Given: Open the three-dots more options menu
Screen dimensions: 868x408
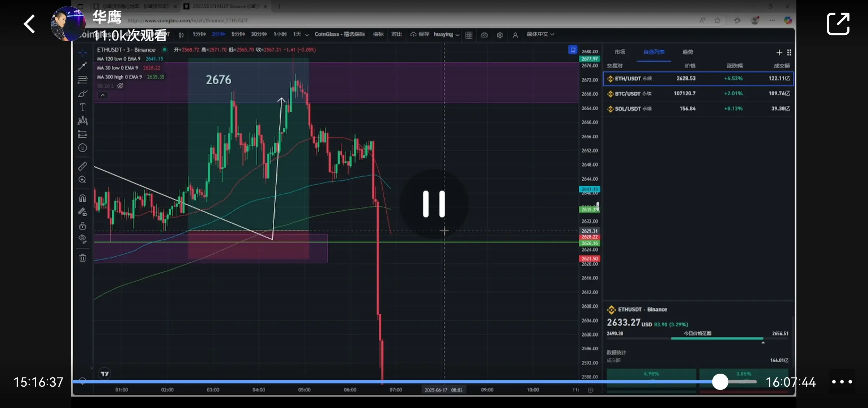Looking at the screenshot, I should (x=842, y=382).
